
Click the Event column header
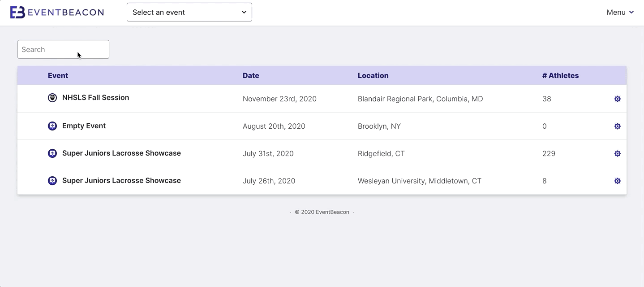click(x=58, y=75)
